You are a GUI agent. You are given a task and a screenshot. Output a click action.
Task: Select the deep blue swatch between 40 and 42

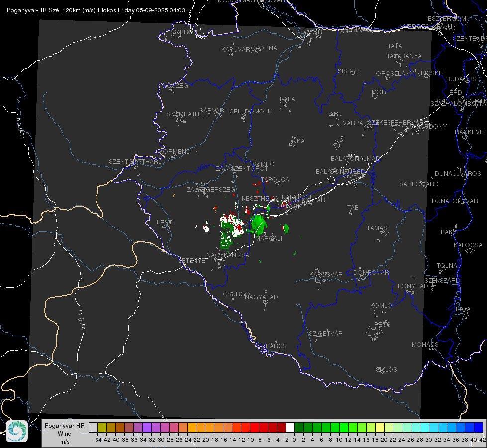click(479, 427)
